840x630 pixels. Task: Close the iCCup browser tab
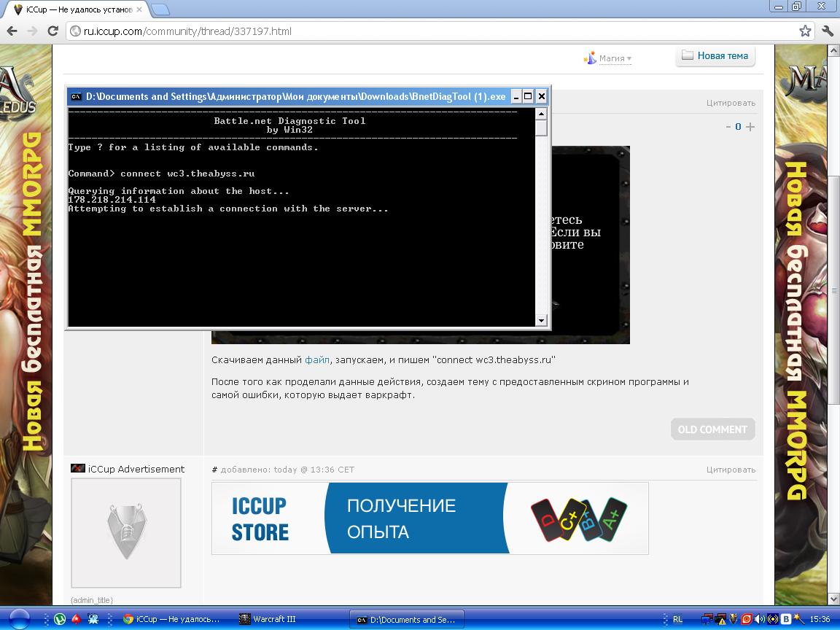tap(139, 9)
